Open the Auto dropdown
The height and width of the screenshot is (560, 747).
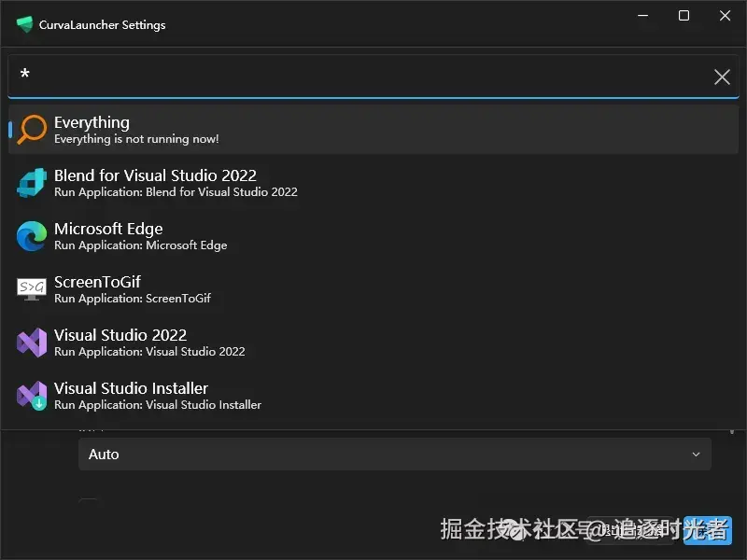point(394,455)
